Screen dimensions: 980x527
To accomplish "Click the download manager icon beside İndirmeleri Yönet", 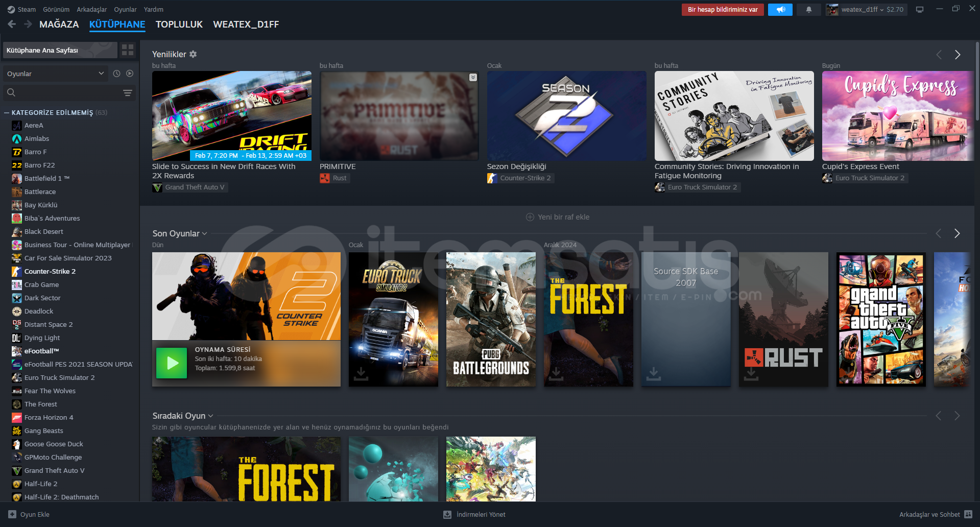I will 447,514.
